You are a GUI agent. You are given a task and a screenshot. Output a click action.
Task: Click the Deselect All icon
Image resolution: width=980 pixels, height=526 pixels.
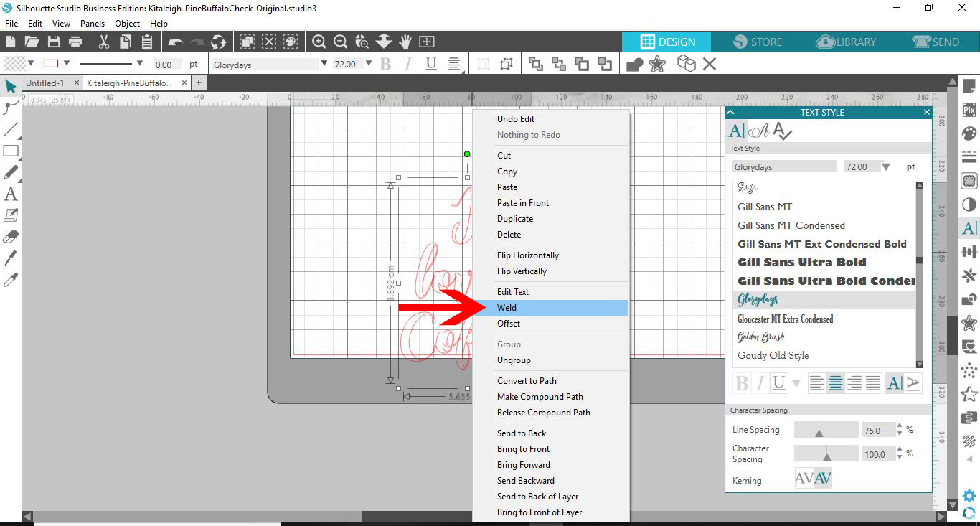click(x=269, y=42)
